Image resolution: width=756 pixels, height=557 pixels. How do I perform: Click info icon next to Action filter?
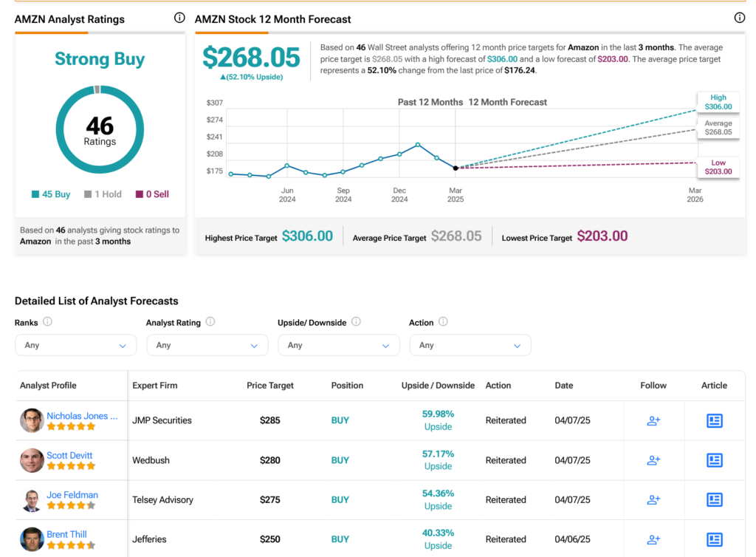click(x=443, y=321)
